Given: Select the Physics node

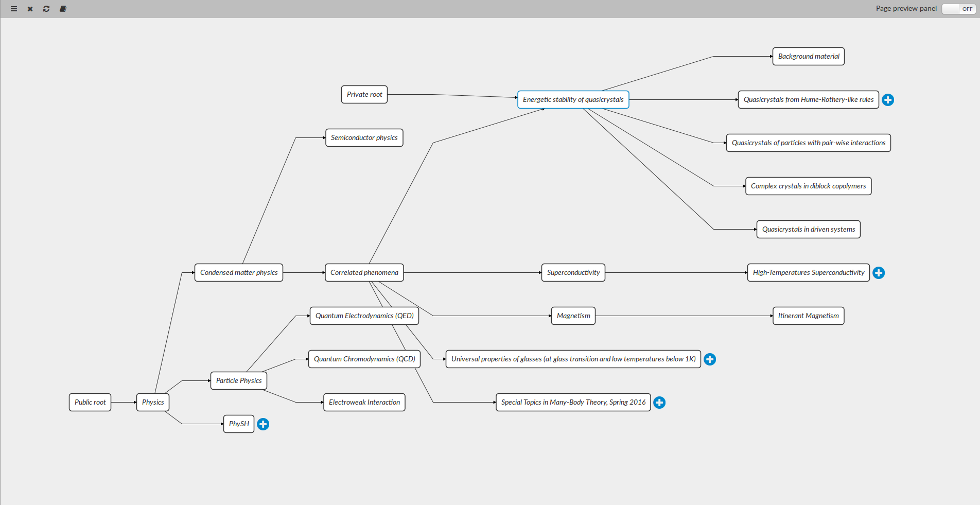Looking at the screenshot, I should point(153,403).
